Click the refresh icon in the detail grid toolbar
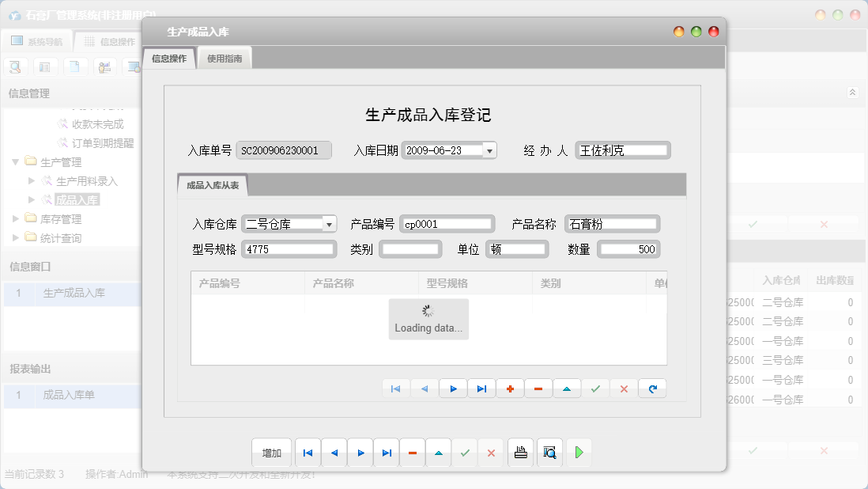868x489 pixels. [652, 389]
